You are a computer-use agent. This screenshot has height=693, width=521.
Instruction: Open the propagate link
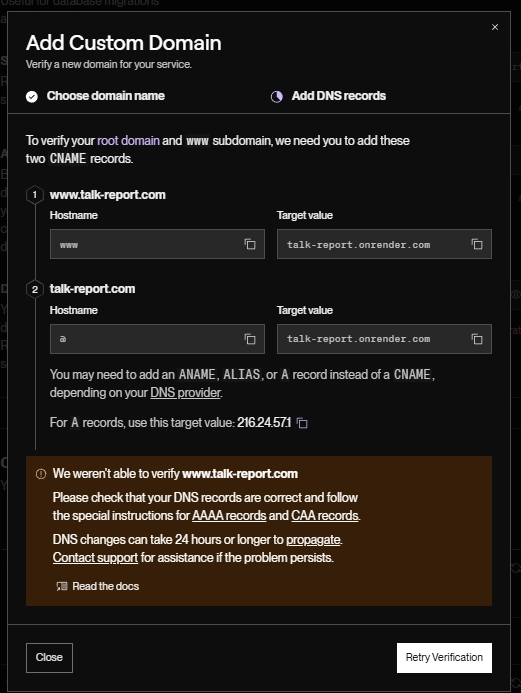pyautogui.click(x=313, y=540)
